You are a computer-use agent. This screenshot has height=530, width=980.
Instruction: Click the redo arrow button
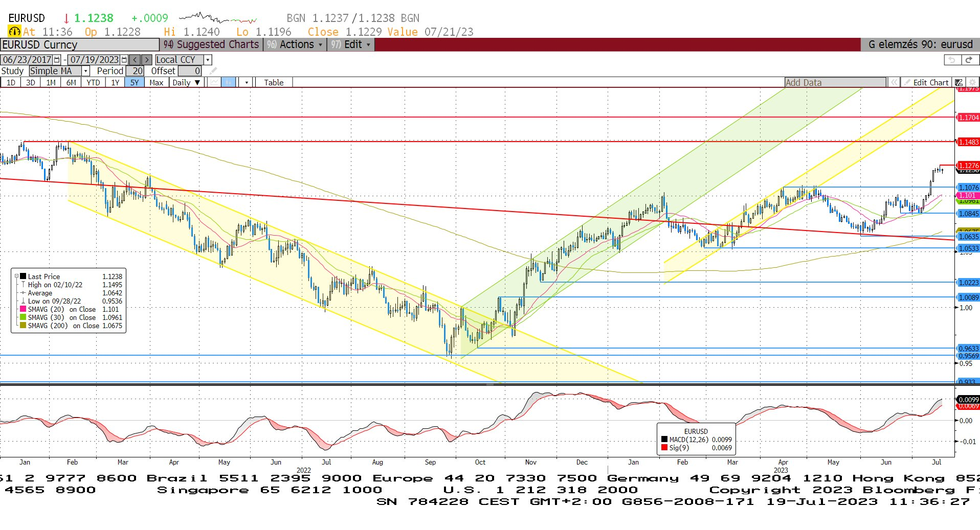point(969,60)
